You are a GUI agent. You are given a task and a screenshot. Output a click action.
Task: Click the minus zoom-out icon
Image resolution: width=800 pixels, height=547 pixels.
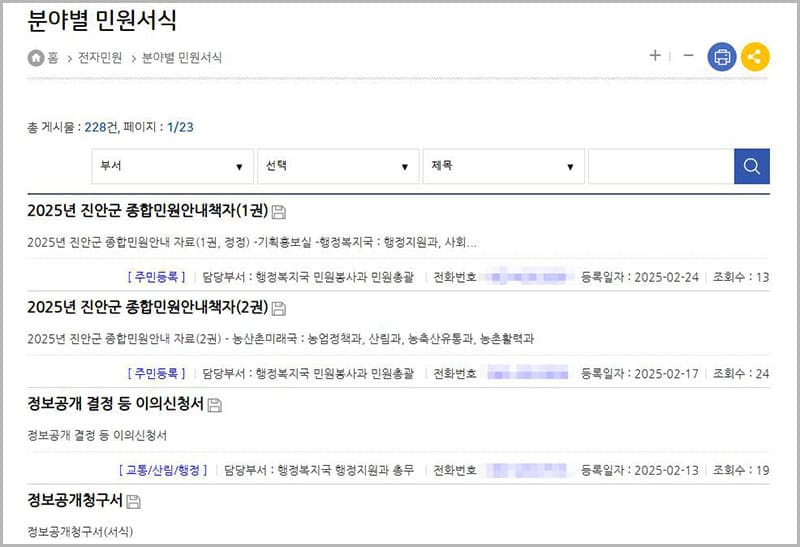688,56
